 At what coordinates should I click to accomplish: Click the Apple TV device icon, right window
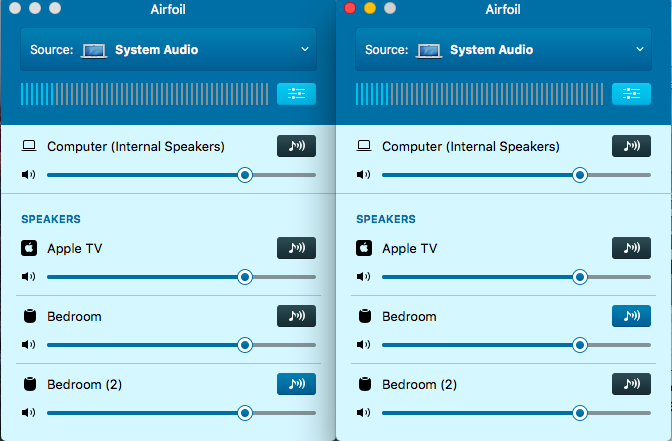click(364, 248)
